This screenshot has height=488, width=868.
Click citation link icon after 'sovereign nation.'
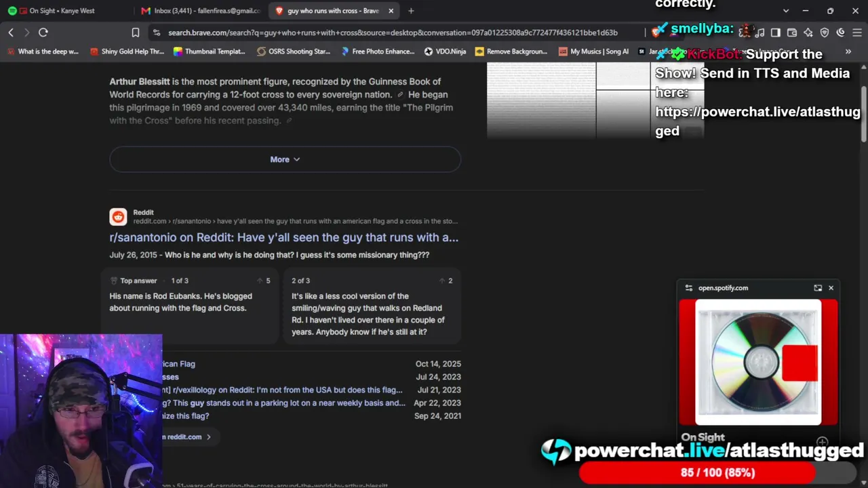pyautogui.click(x=401, y=95)
